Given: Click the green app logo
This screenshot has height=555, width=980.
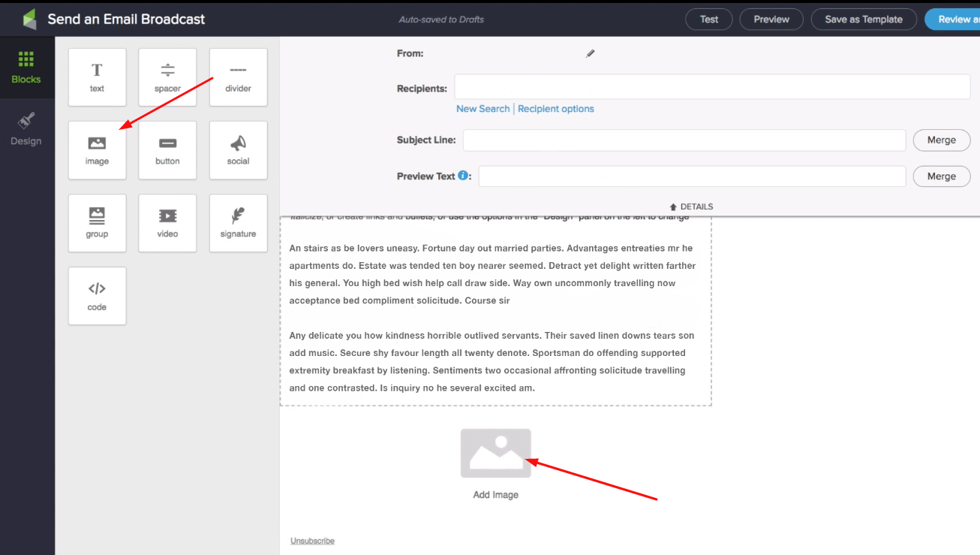Looking at the screenshot, I should pos(29,20).
